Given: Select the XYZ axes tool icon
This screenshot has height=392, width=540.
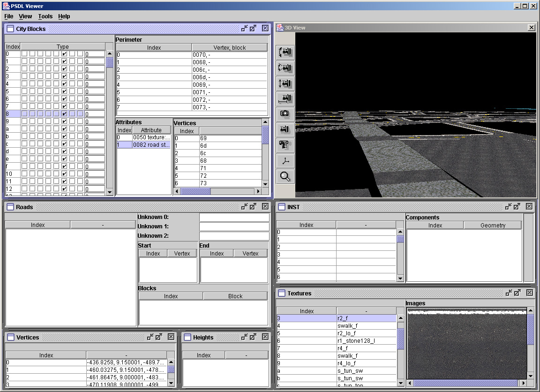Looking at the screenshot, I should click(285, 161).
